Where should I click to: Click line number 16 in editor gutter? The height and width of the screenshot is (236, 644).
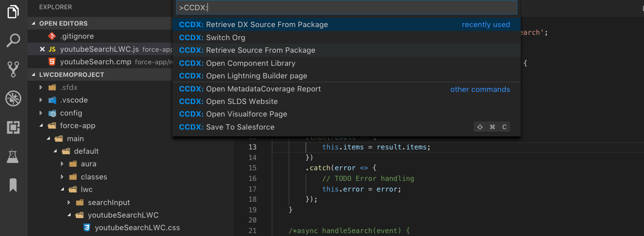[252, 178]
